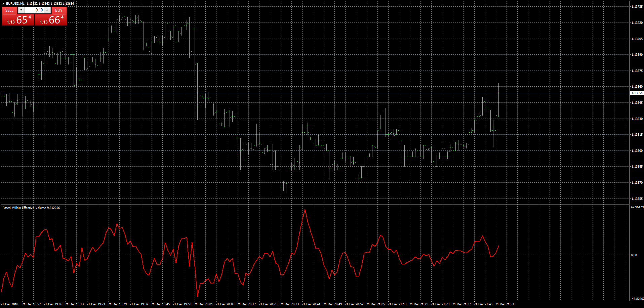Click price scale label 1.13735
The width and height of the screenshot is (644, 308).
coord(637,7)
